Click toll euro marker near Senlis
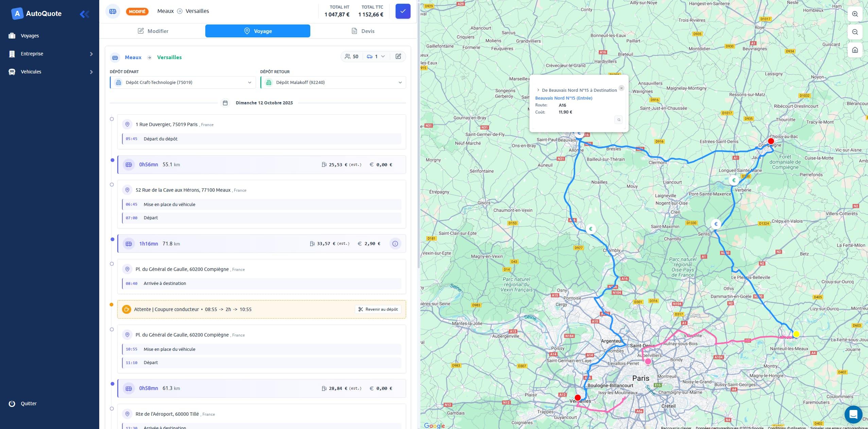 click(x=716, y=224)
